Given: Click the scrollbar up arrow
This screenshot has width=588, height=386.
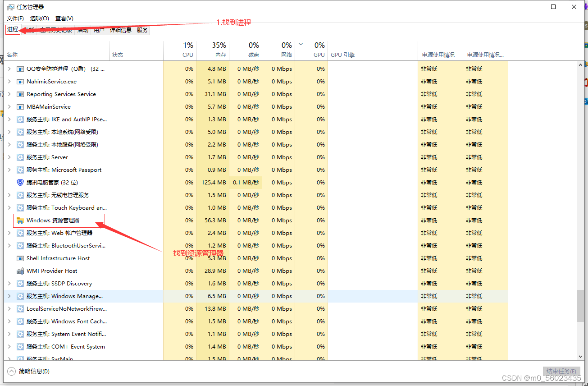Looking at the screenshot, I should pyautogui.click(x=580, y=65).
